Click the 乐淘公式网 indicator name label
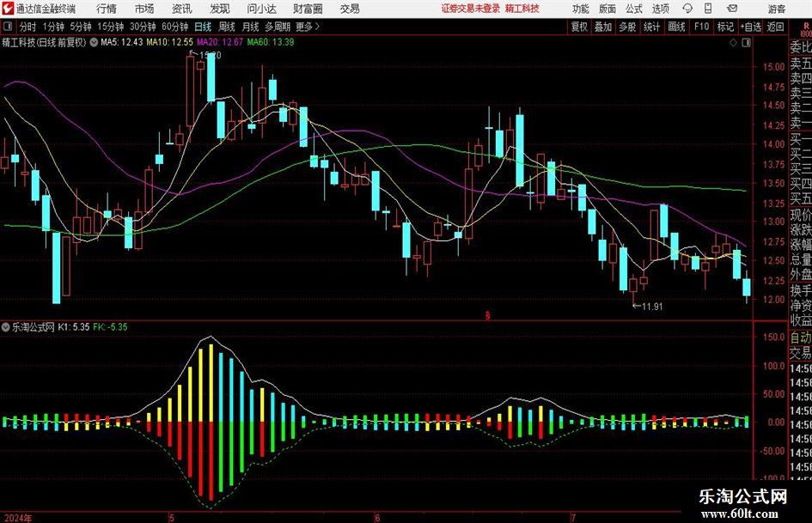 pyautogui.click(x=34, y=327)
